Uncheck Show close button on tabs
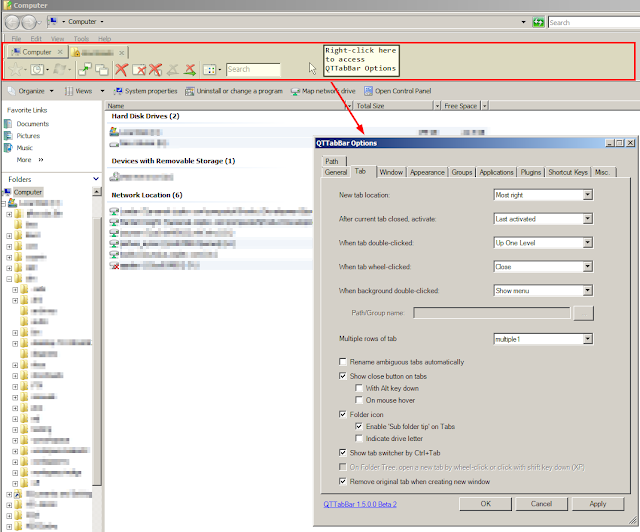 point(343,376)
